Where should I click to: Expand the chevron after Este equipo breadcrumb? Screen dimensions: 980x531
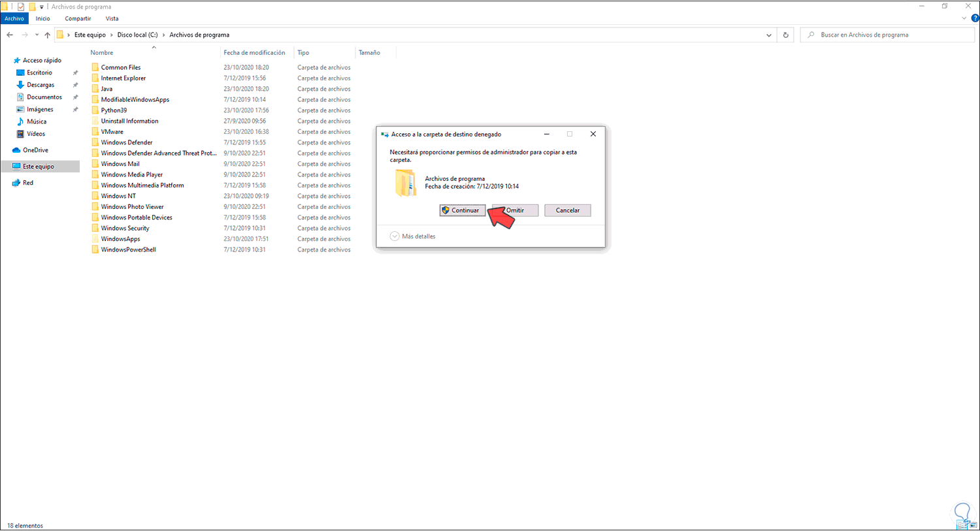[x=111, y=35]
